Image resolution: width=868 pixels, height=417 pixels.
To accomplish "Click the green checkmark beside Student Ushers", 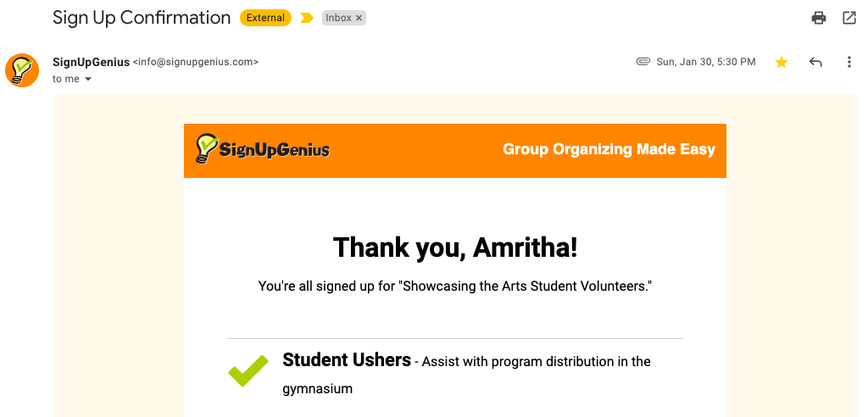I will (x=248, y=371).
